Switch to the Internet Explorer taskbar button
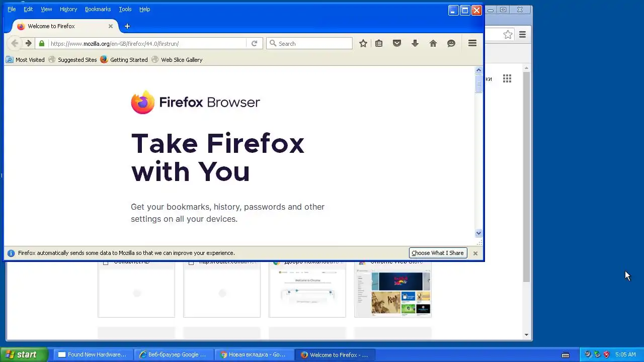Image resolution: width=644 pixels, height=362 pixels. coord(174,354)
